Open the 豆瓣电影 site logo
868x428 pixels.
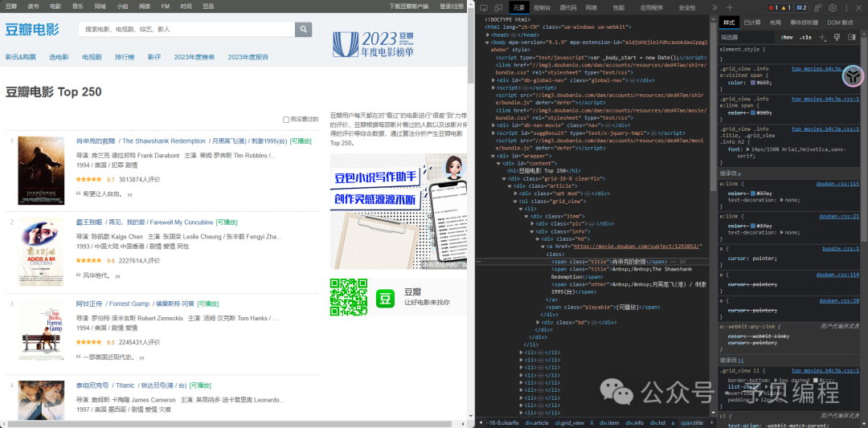click(x=32, y=30)
